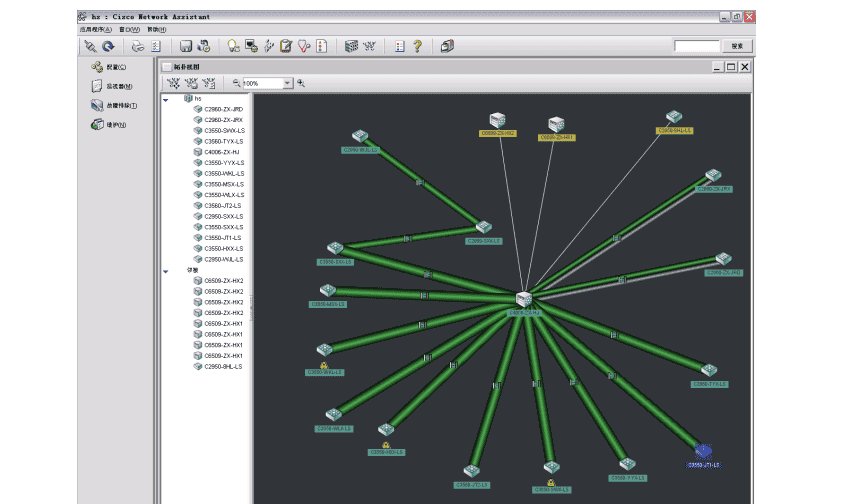
Task: Select the blue C3550-JT1-LS node in topology
Action: click(x=703, y=452)
